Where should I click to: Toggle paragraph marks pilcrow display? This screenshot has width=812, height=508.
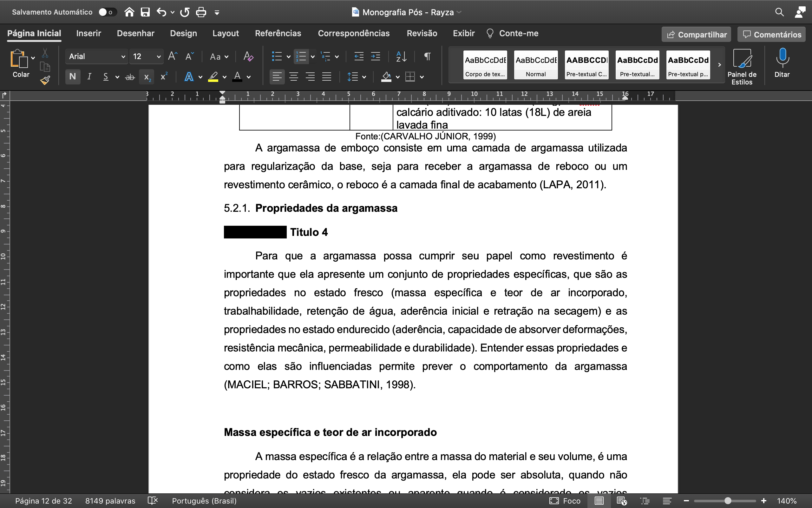(x=428, y=56)
